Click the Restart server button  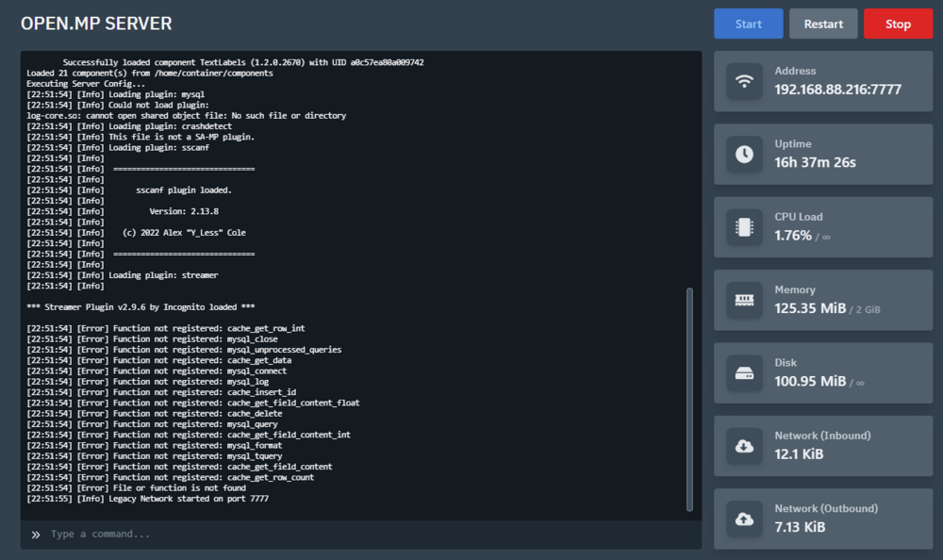tap(823, 25)
